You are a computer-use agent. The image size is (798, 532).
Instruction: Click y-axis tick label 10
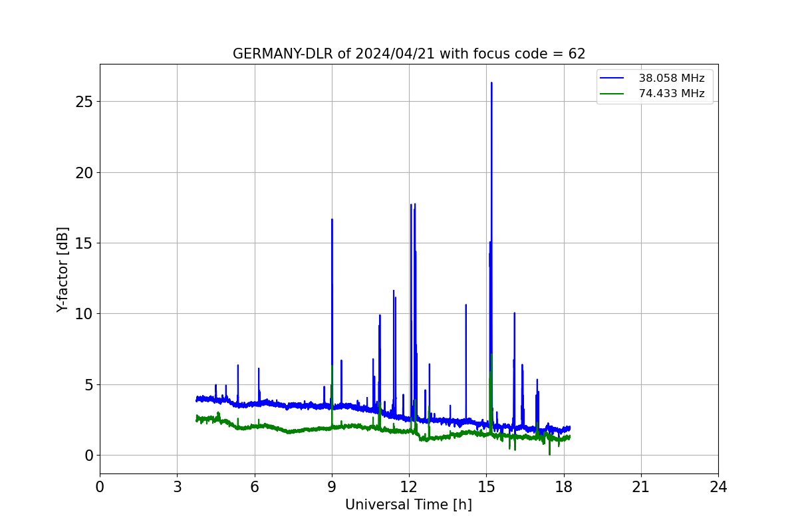tap(84, 314)
